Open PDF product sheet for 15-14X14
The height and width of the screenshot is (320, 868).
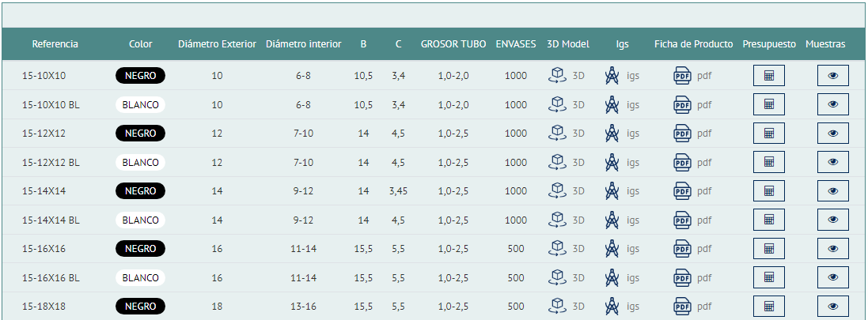click(692, 191)
